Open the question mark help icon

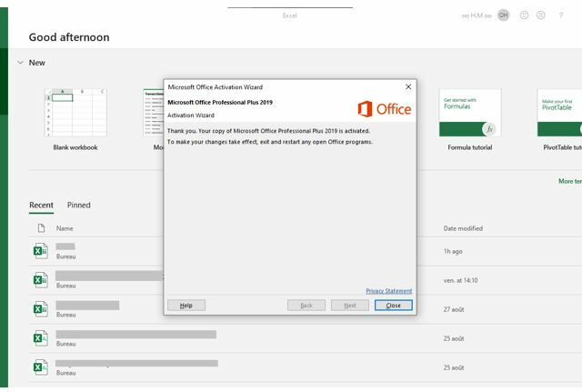(560, 15)
